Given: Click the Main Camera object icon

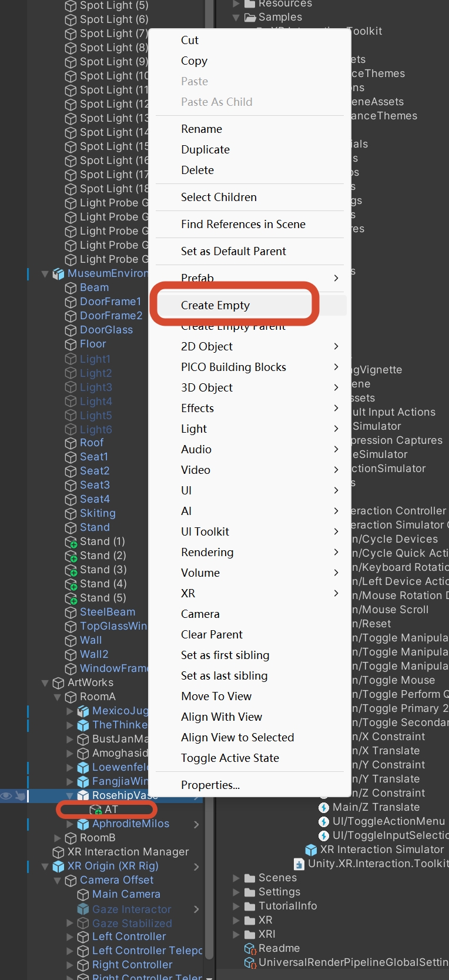Looking at the screenshot, I should click(83, 894).
